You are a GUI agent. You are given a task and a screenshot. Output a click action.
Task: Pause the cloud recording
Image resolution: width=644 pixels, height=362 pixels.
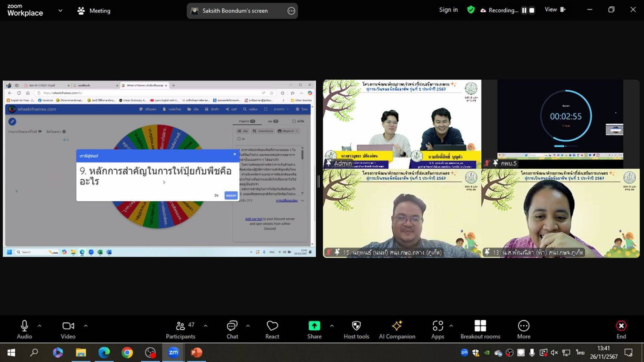[524, 10]
